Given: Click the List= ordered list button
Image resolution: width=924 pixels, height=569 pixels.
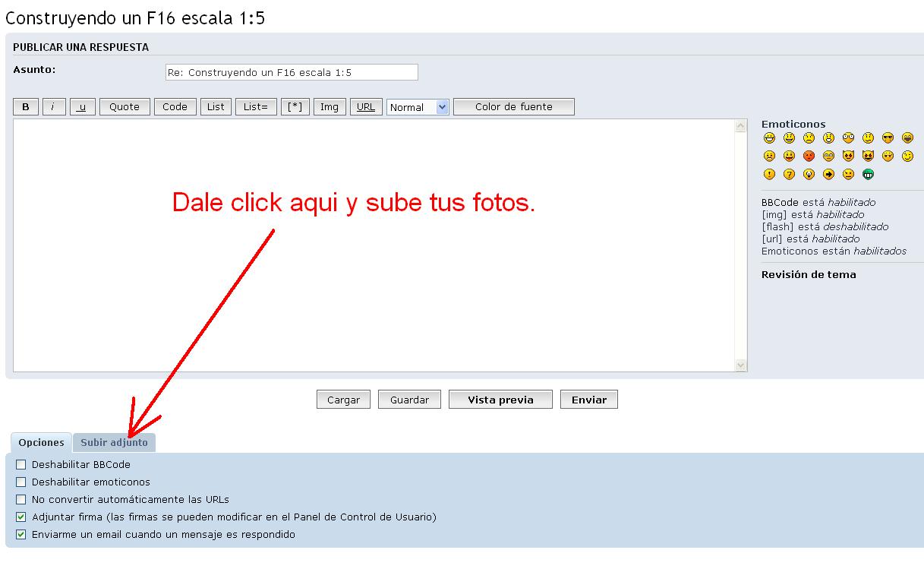Looking at the screenshot, I should point(255,107).
